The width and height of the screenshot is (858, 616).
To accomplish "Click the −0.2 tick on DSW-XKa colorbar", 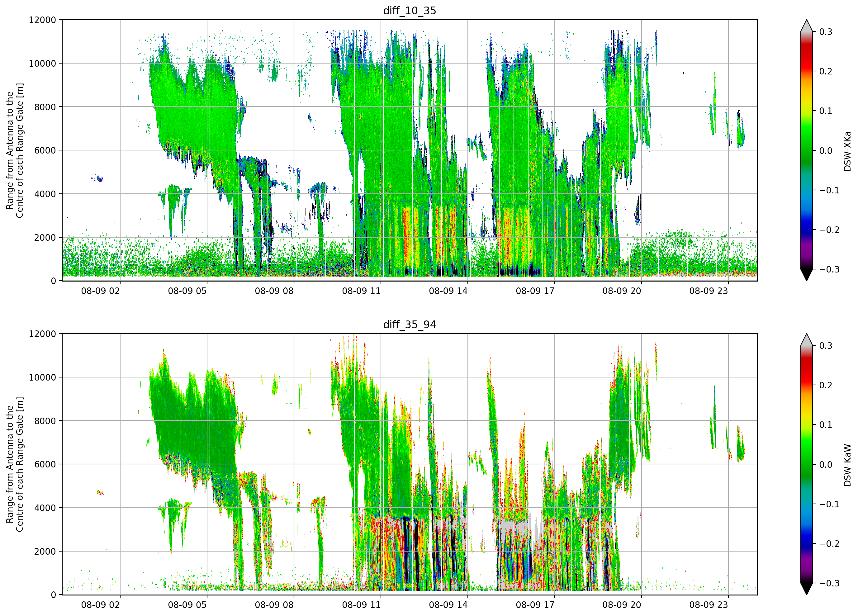I will pos(829,230).
